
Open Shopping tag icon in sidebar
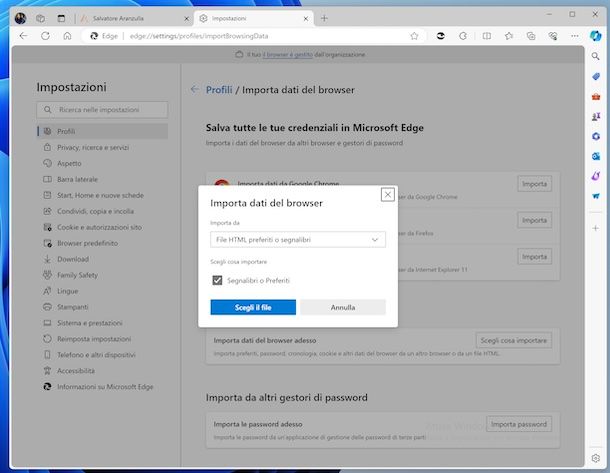(596, 76)
